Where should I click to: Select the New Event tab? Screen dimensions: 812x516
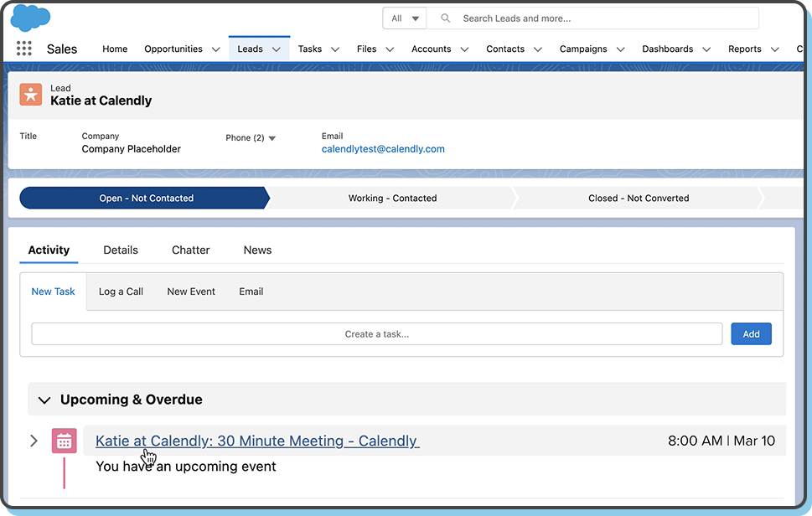click(x=191, y=292)
